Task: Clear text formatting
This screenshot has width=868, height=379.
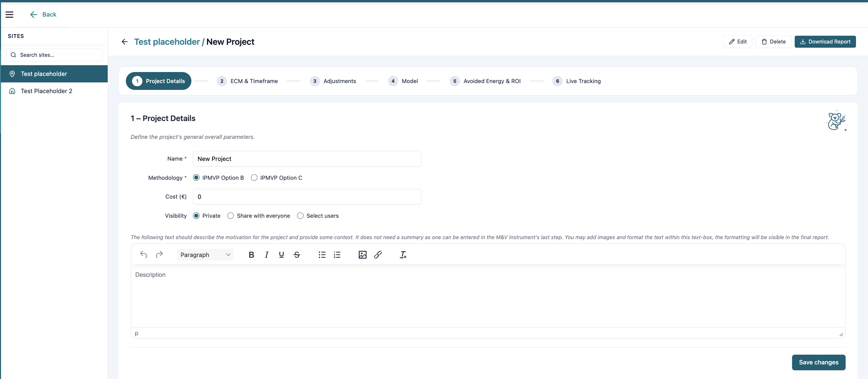Action: (403, 255)
